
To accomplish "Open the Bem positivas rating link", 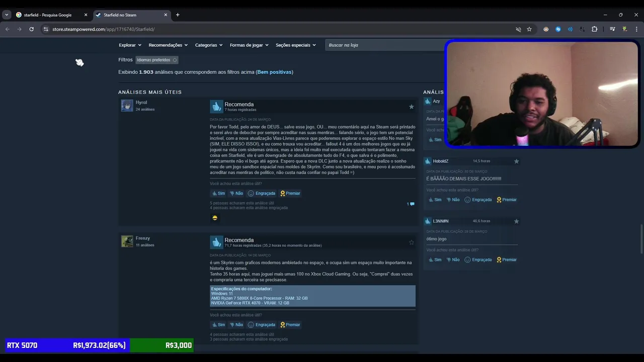I will point(274,72).
